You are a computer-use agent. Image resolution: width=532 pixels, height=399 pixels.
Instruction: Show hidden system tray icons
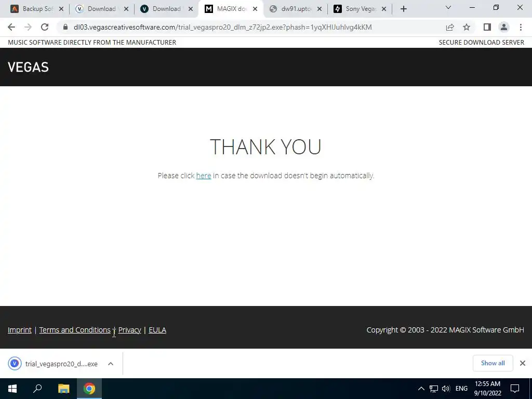pos(421,389)
